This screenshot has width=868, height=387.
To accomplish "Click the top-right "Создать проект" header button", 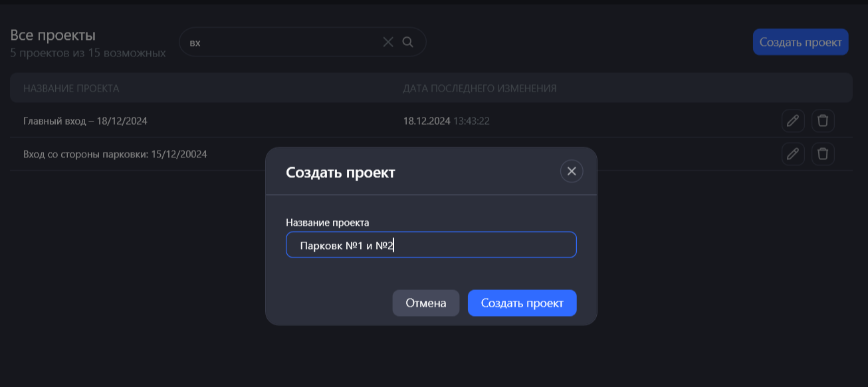I will coord(800,42).
